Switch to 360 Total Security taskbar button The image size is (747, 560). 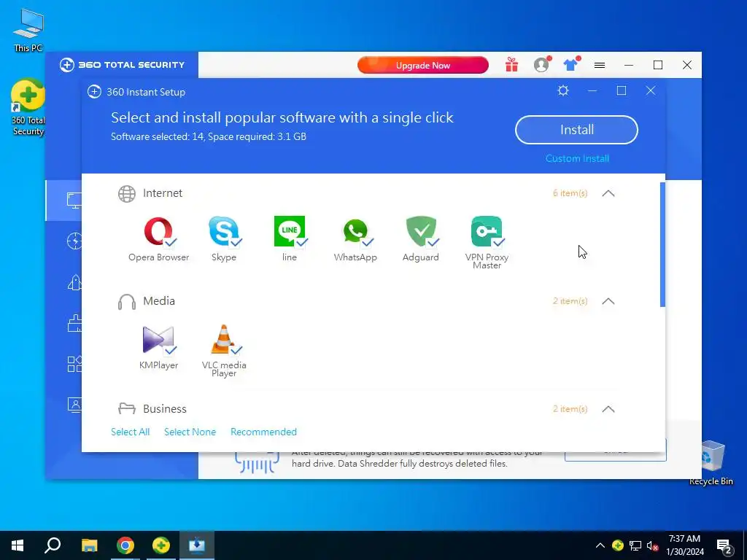pos(161,545)
